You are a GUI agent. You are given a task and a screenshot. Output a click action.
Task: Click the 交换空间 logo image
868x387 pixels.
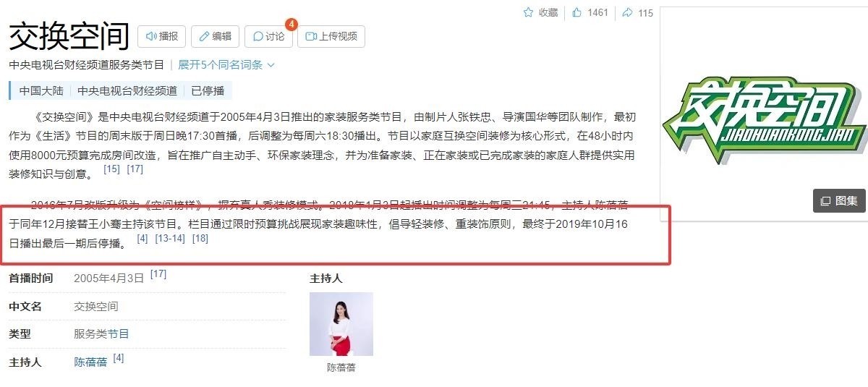pos(764,121)
